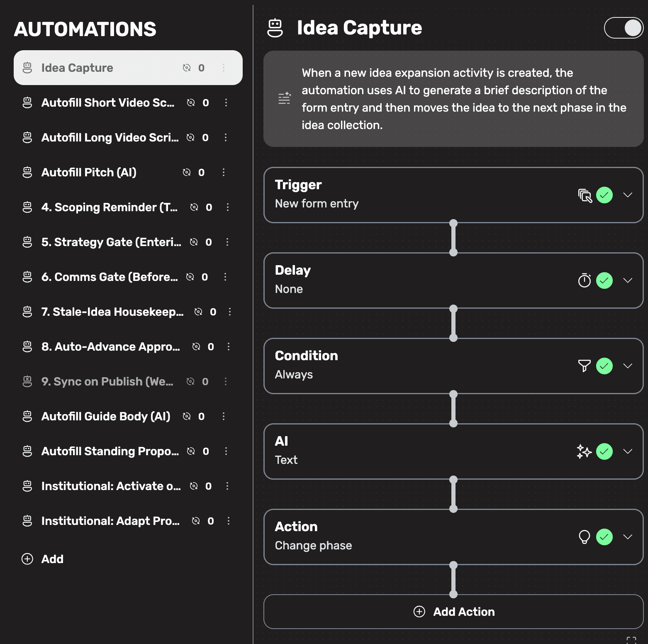Viewport: 648px width, 644px height.
Task: Click fullscreen expand icon in the bottom corner
Action: pos(631,640)
